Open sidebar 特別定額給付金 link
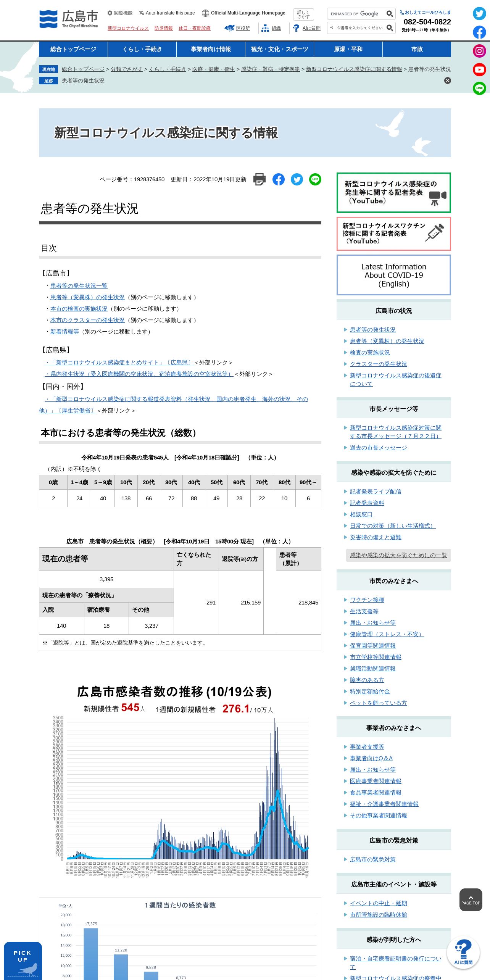 370,691
